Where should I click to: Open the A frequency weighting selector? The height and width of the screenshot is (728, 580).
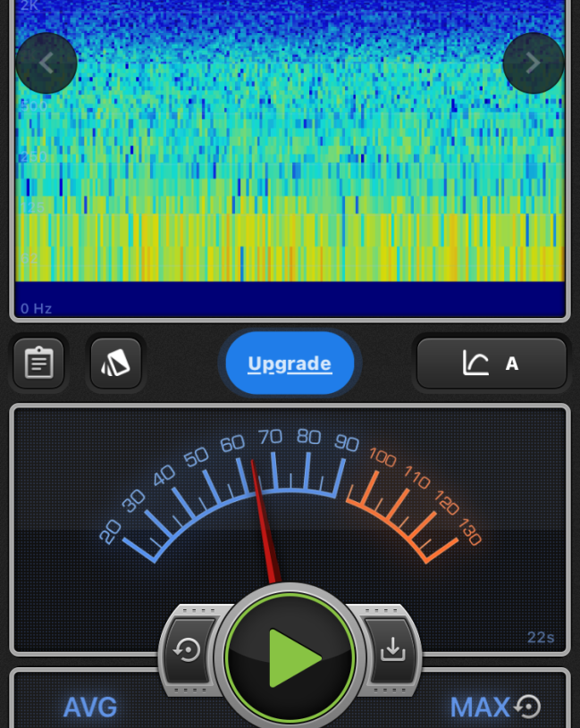pyautogui.click(x=512, y=364)
